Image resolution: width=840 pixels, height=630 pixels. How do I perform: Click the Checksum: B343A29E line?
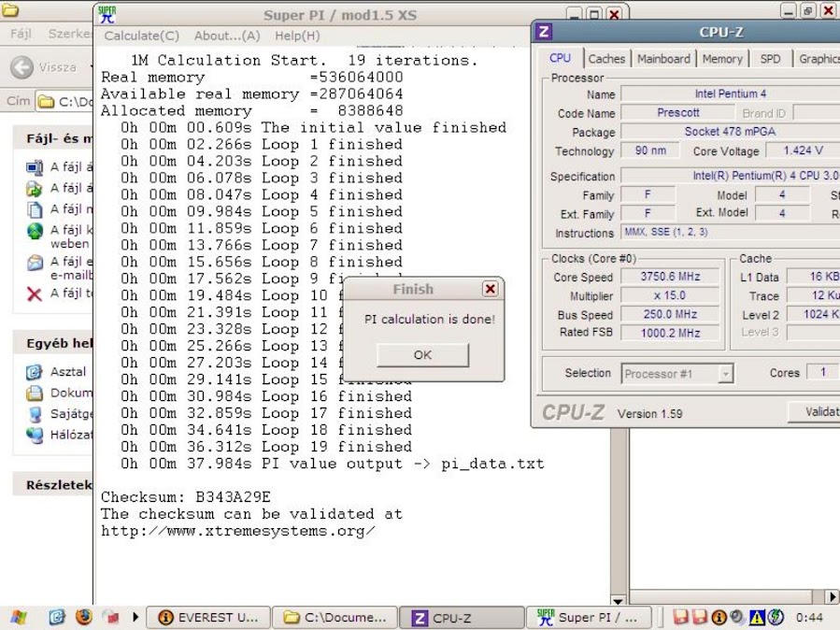(x=186, y=497)
